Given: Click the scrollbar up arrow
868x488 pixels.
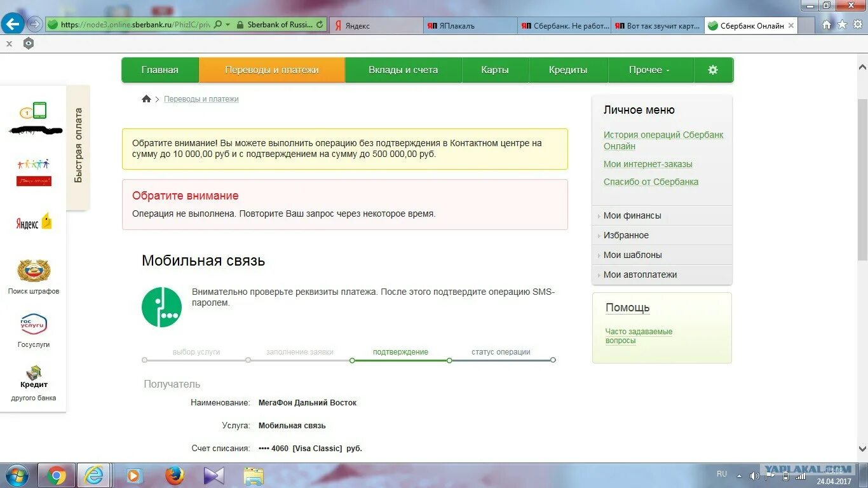Looking at the screenshot, I should pyautogui.click(x=862, y=66).
